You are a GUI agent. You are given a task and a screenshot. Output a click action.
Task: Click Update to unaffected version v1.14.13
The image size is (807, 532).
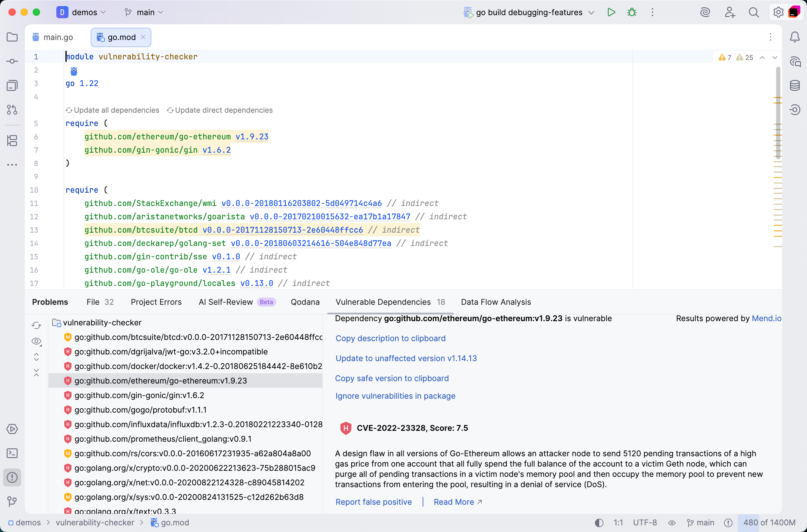click(x=406, y=358)
